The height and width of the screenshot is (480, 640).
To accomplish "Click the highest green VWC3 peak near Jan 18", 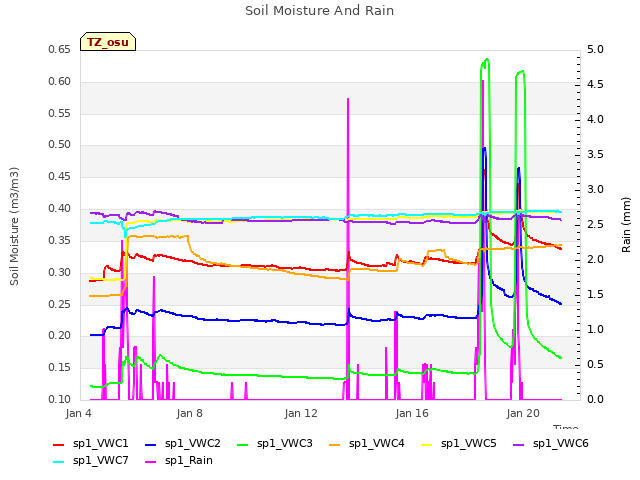I will pos(486,60).
